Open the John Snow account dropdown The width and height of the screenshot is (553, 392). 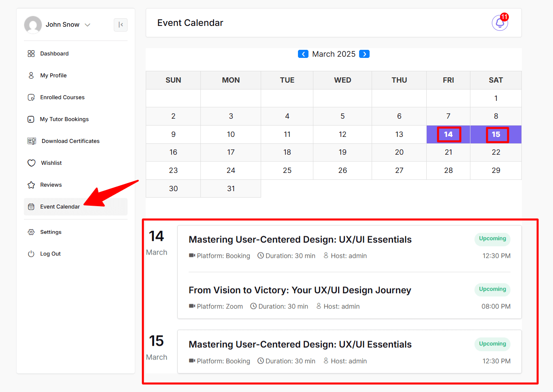88,25
